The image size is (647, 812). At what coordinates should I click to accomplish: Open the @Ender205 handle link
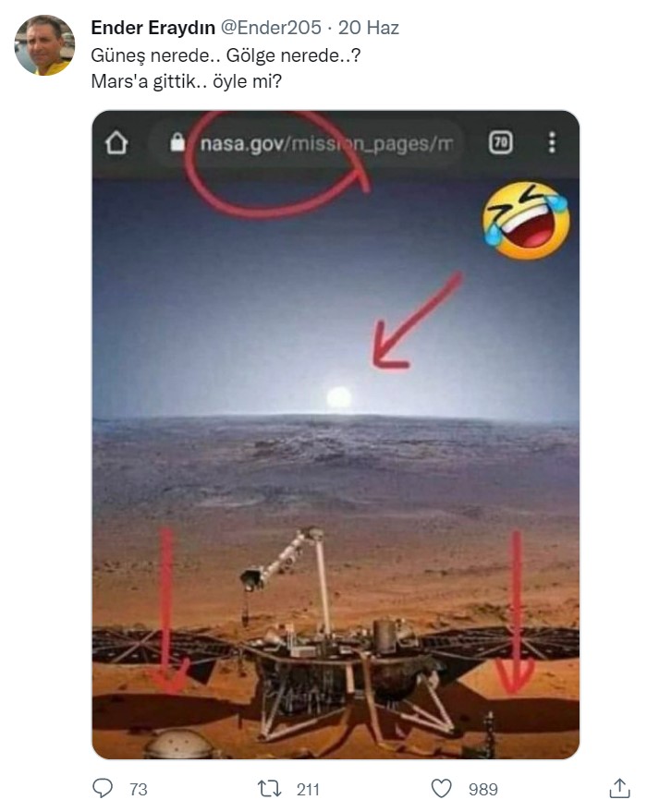271,28
